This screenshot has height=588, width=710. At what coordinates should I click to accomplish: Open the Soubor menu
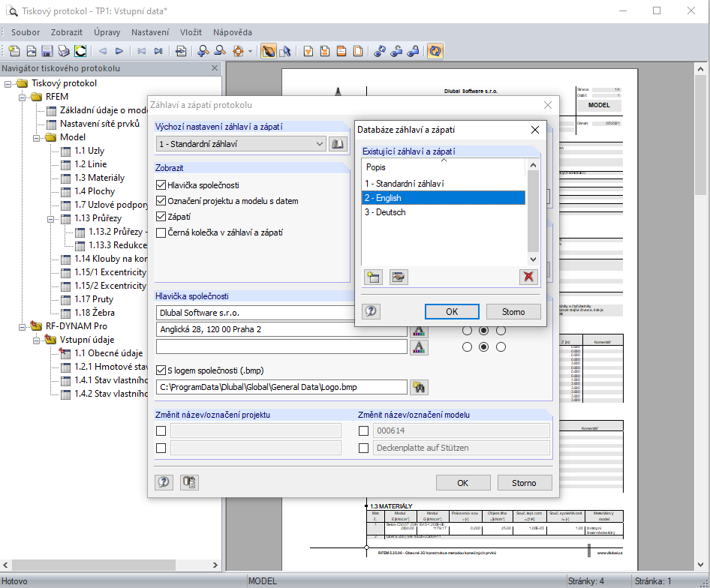[x=26, y=32]
